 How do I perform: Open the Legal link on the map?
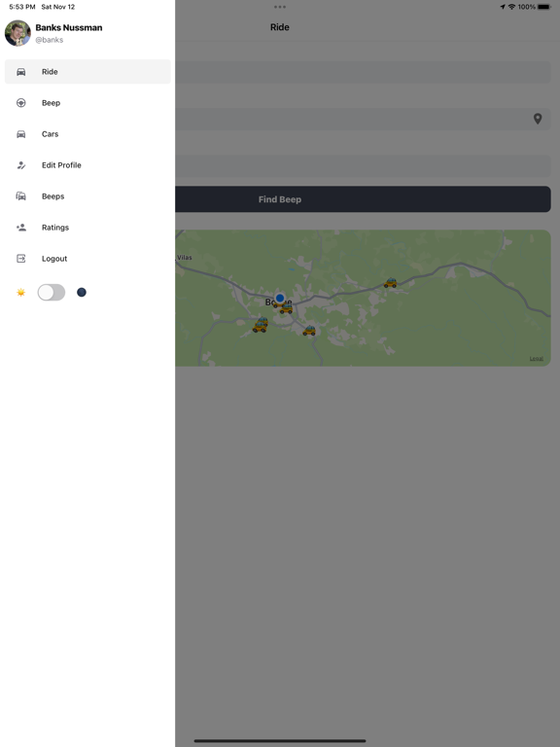(x=537, y=358)
